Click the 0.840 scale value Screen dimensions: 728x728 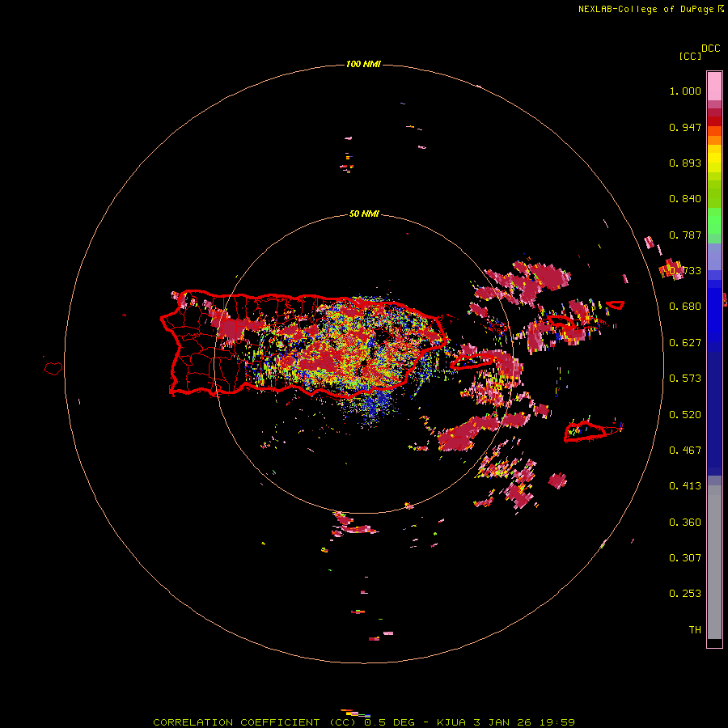[685, 199]
